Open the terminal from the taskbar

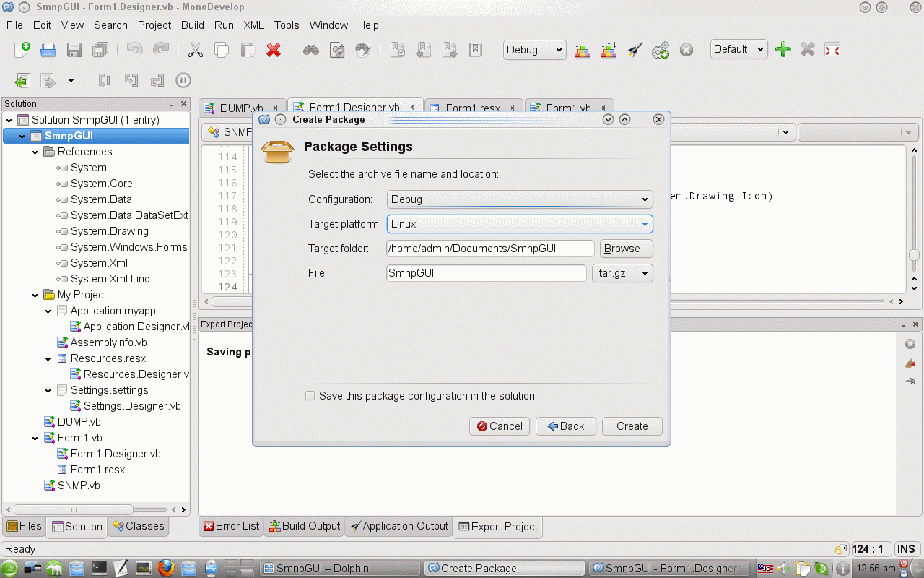coord(99,568)
